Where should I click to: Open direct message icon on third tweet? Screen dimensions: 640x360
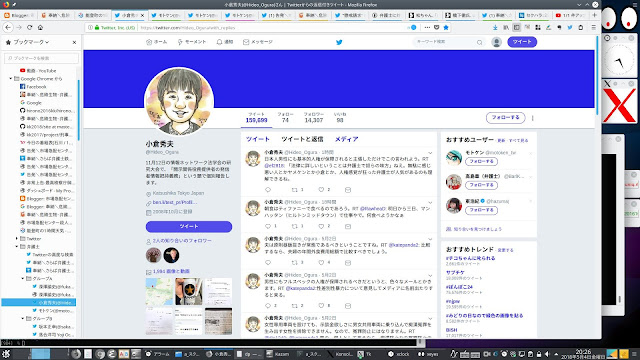click(x=348, y=263)
